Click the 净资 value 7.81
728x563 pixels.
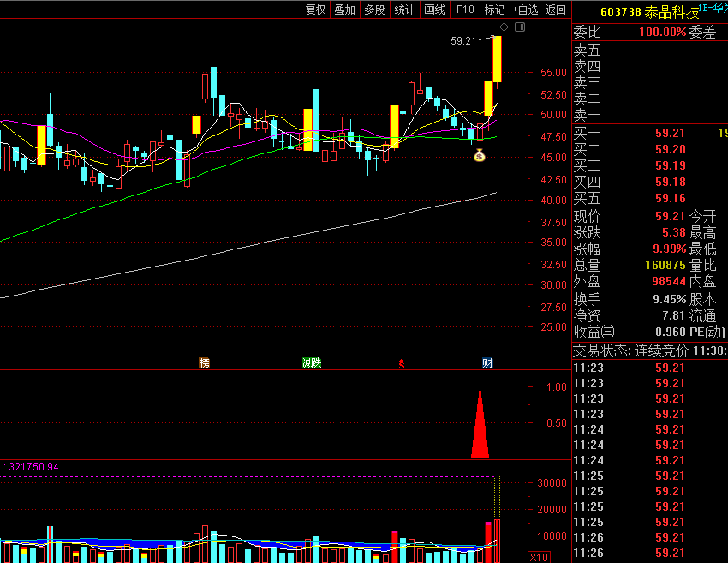tap(674, 316)
